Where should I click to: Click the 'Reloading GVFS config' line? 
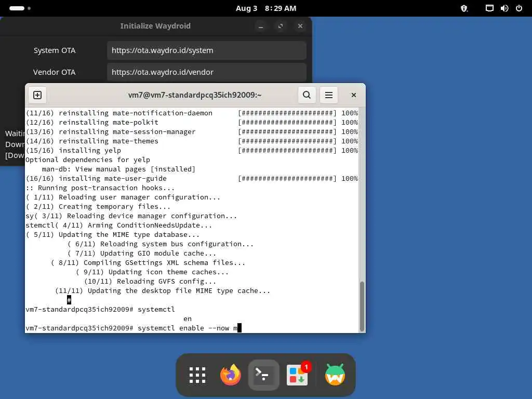point(150,281)
